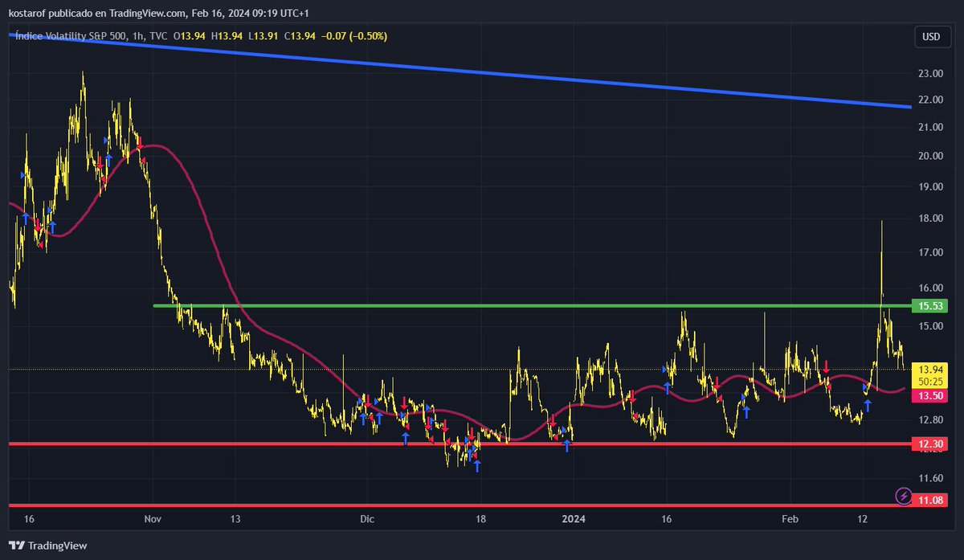Viewport: 964px width, 560px height.
Task: Click the 18.00 price axis label
Action: click(x=931, y=219)
